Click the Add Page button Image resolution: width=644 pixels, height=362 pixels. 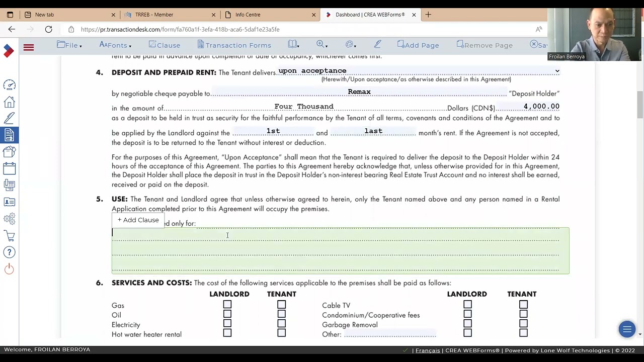pyautogui.click(x=418, y=45)
